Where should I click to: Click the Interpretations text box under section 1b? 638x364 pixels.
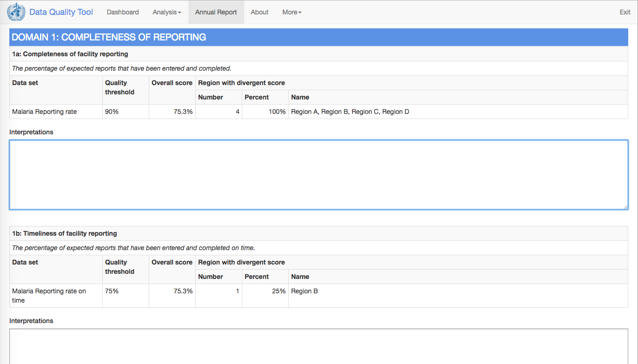coord(319,346)
